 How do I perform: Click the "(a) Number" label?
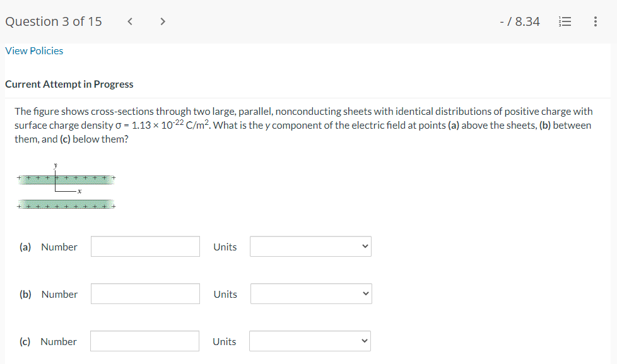pyautogui.click(x=49, y=247)
